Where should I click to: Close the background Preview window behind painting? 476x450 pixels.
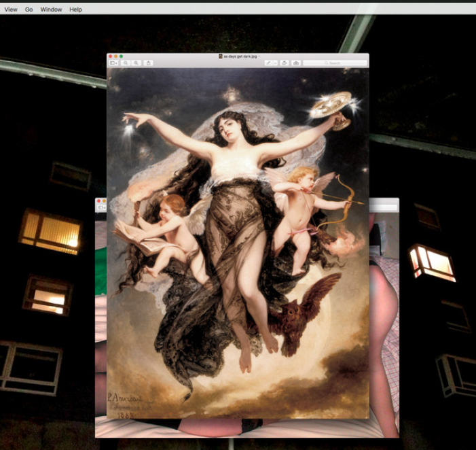(98, 201)
